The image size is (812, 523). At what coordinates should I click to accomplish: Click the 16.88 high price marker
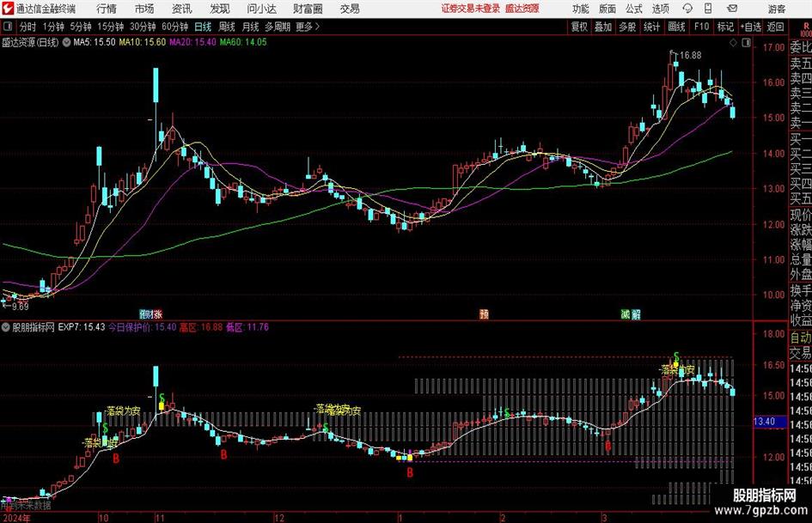point(690,55)
